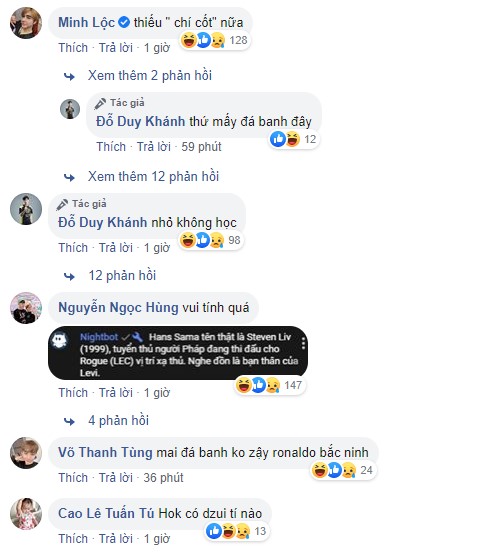Image resolution: width=496 pixels, height=553 pixels.
Task: Expand "Xem thêm 2 phản hồi" replies
Action: [x=150, y=75]
